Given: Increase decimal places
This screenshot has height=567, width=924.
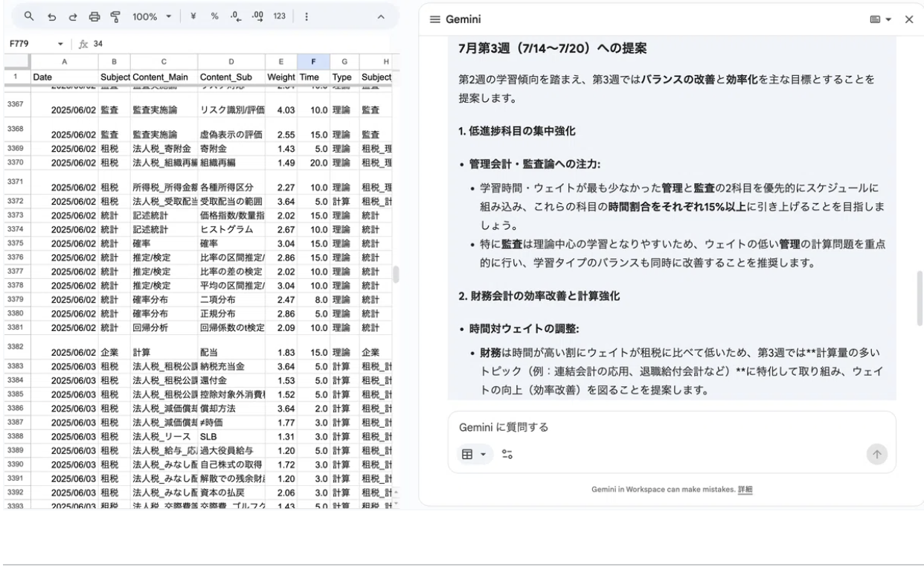Looking at the screenshot, I should [x=258, y=16].
